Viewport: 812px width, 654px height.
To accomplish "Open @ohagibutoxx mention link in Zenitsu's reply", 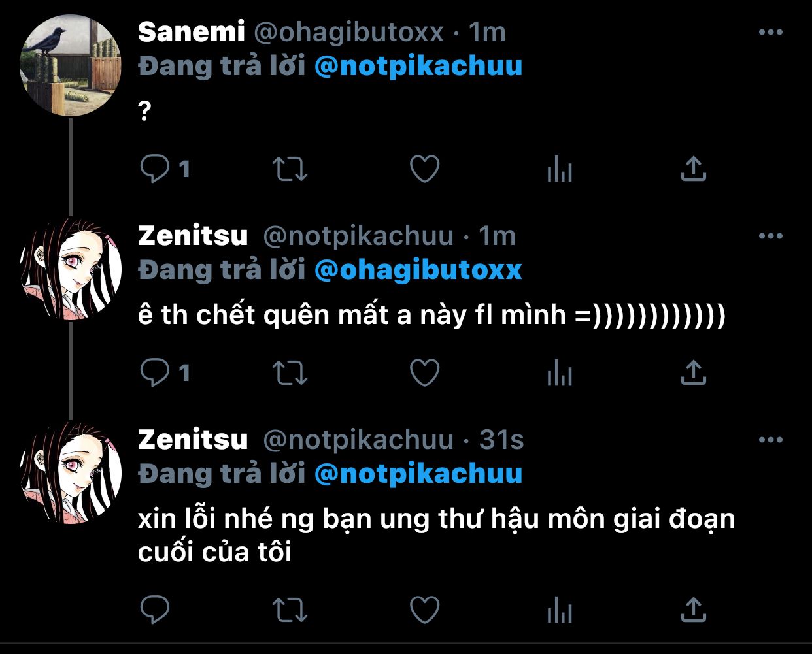I will [418, 270].
